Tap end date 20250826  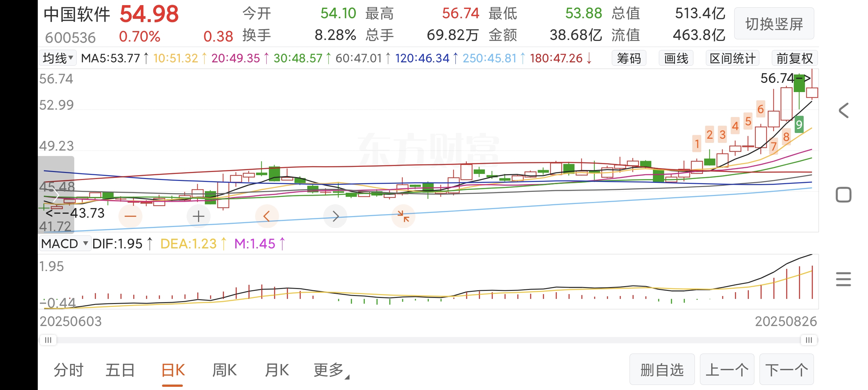786,321
